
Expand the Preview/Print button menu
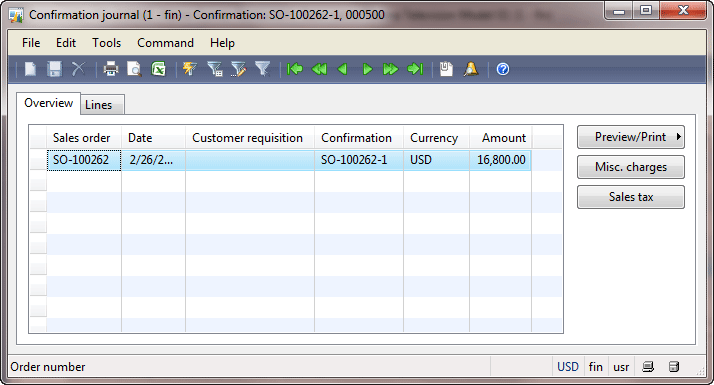pos(631,137)
